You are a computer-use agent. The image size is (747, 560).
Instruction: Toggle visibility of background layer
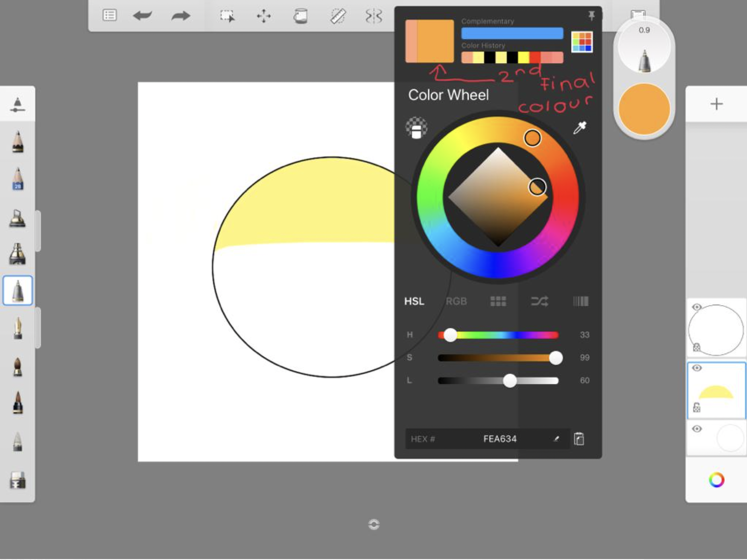click(x=696, y=429)
